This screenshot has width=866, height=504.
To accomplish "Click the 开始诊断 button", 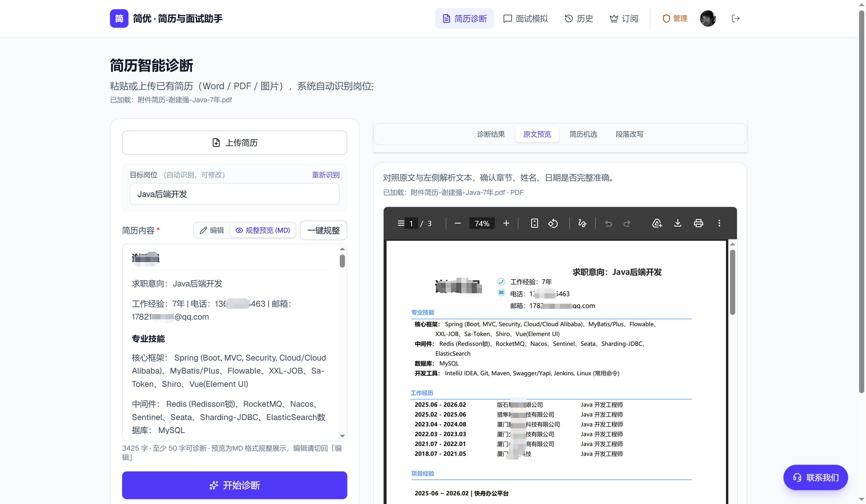I will (x=234, y=485).
